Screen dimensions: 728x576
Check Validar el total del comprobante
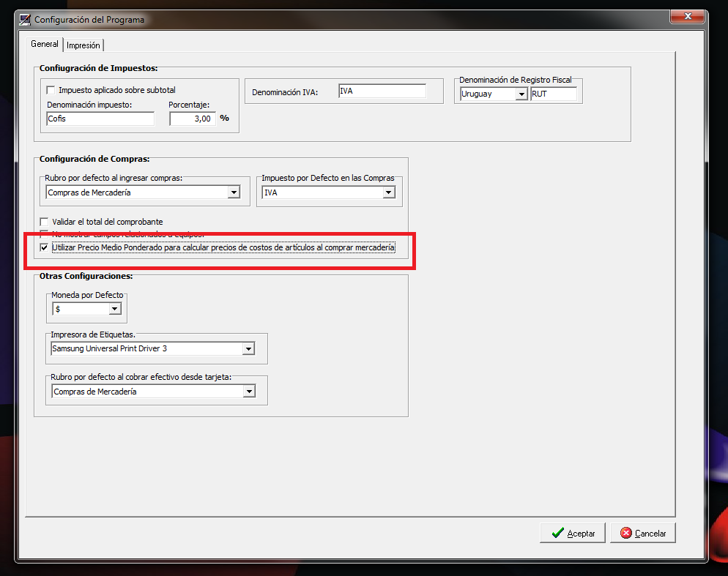click(45, 222)
